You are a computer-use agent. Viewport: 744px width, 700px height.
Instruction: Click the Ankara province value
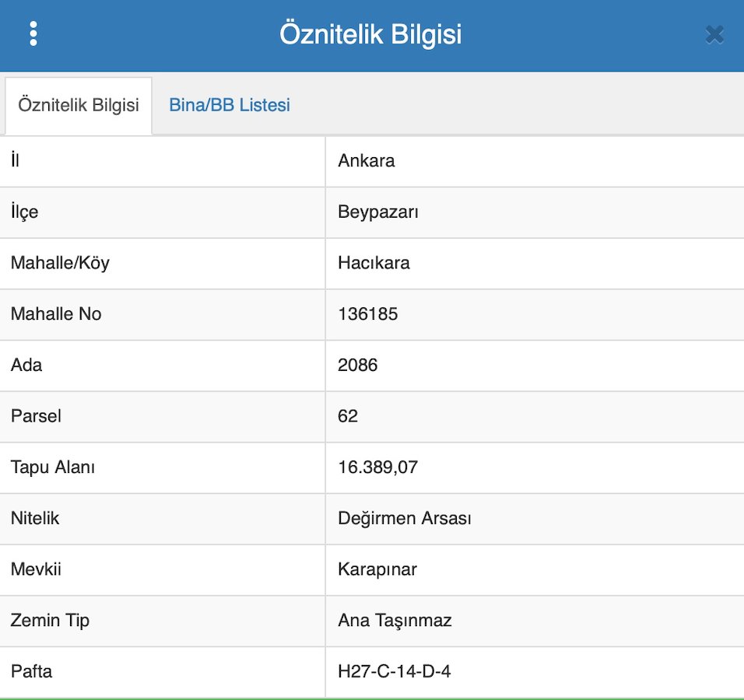367,161
